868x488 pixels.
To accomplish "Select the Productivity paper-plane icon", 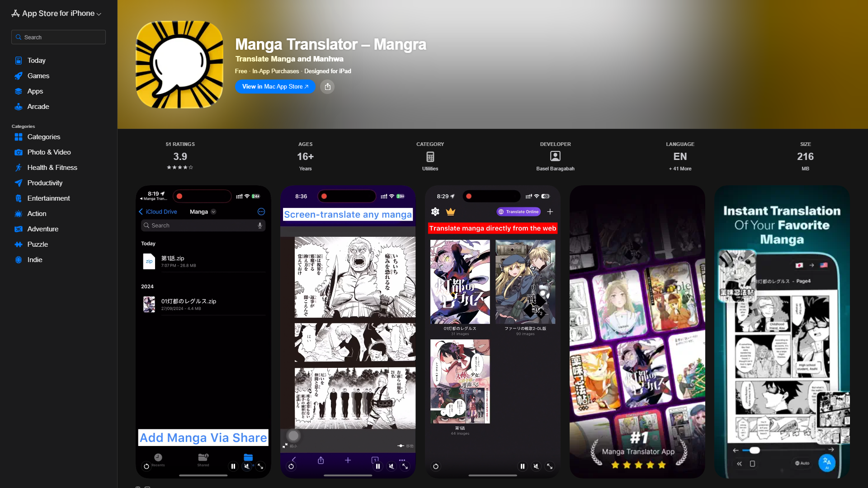I will point(18,183).
